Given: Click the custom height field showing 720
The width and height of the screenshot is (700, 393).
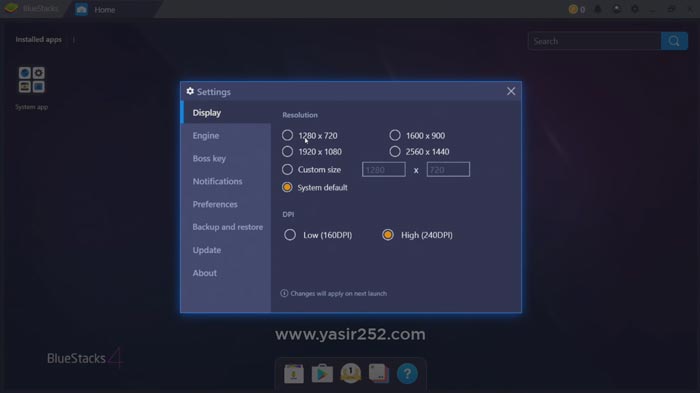Looking at the screenshot, I should pyautogui.click(x=448, y=169).
